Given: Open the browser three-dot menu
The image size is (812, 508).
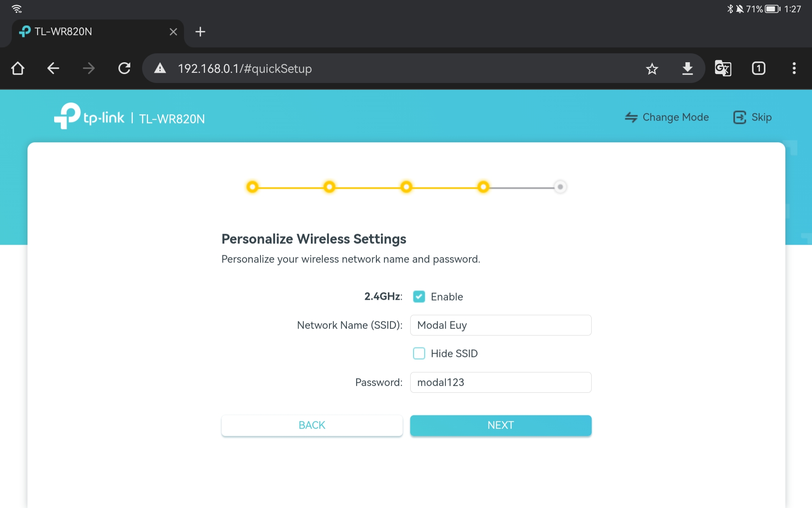Looking at the screenshot, I should [x=794, y=69].
